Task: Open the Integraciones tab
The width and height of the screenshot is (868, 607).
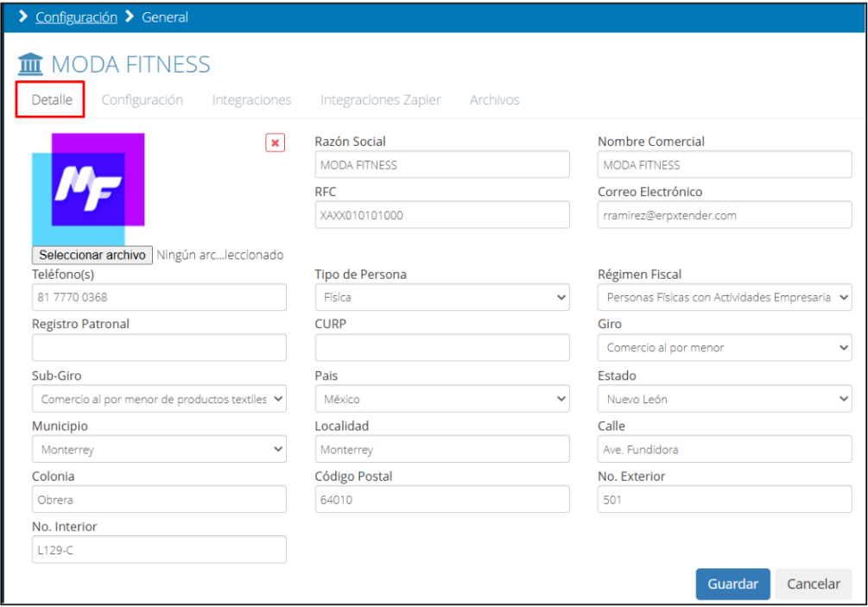Action: pos(252,99)
